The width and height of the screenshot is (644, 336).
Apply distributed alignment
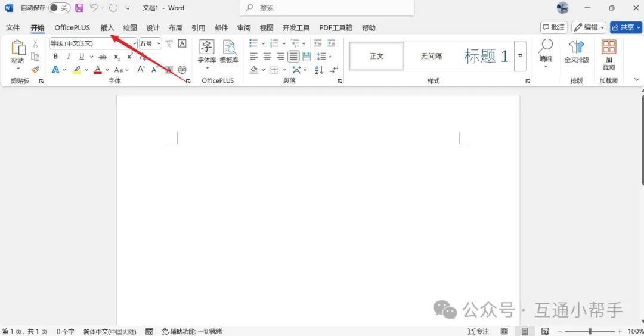coord(306,57)
